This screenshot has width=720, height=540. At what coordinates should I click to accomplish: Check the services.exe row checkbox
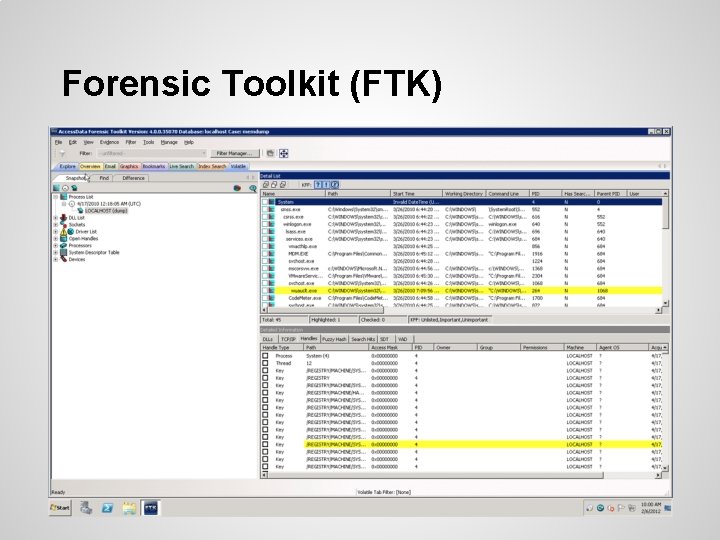265,239
